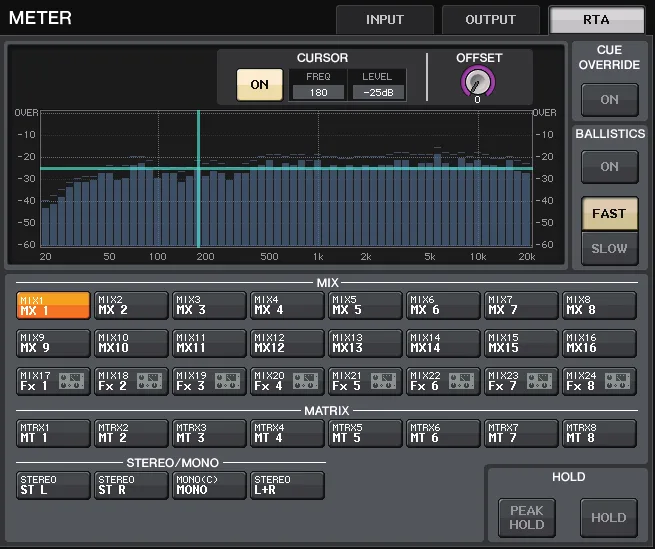Select MIX13 MX13 channel

pos(366,343)
